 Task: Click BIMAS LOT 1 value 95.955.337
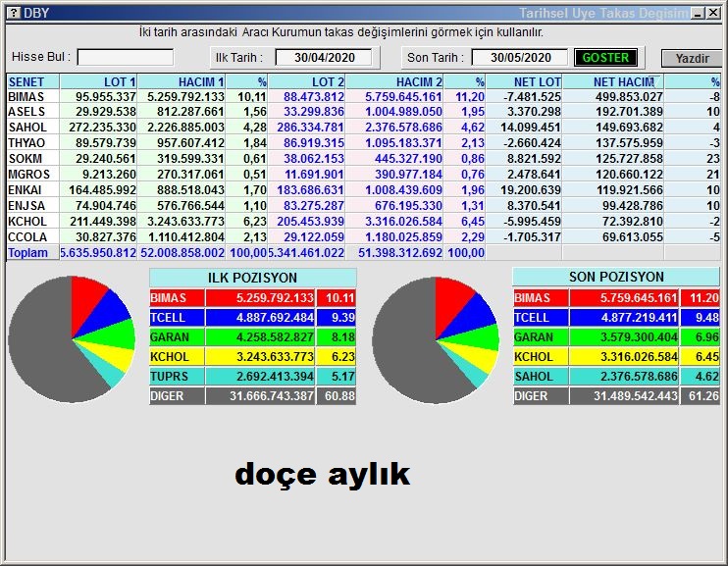tap(106, 96)
